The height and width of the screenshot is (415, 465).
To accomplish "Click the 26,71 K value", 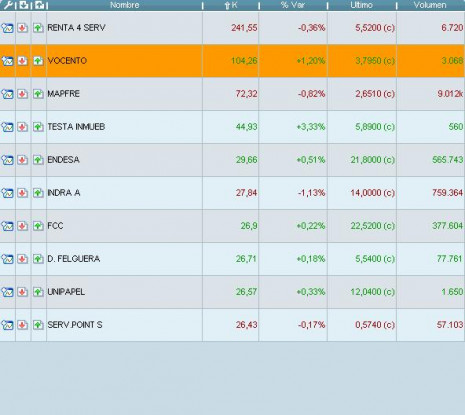I will click(x=247, y=259).
